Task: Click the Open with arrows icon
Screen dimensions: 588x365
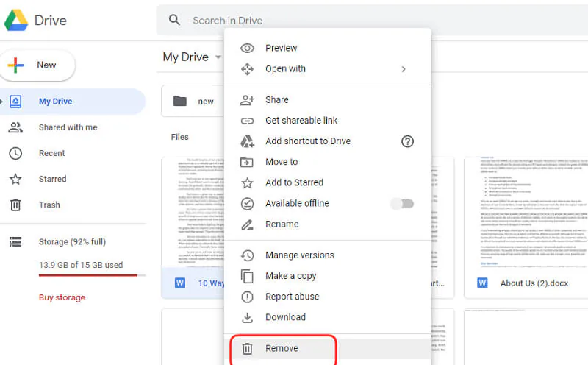Action: click(247, 69)
